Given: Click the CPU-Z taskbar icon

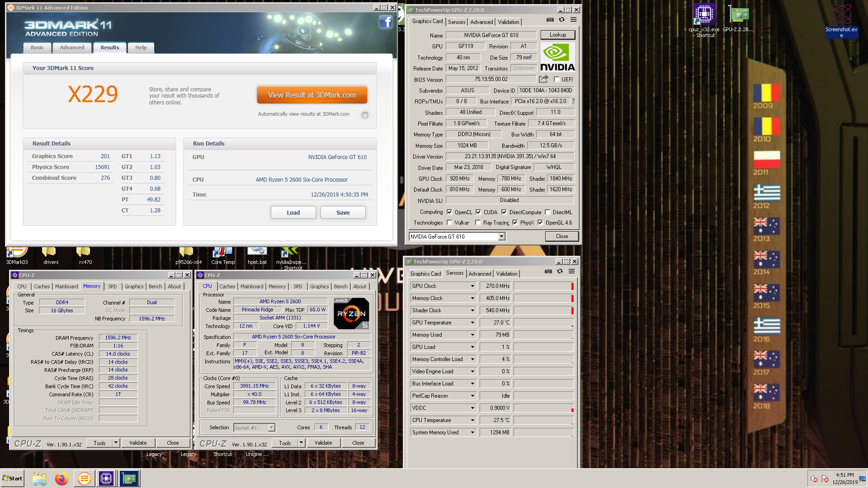Looking at the screenshot, I should point(106,479).
